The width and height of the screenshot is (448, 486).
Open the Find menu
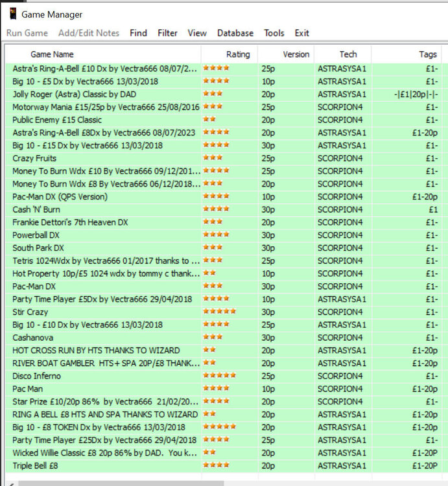138,33
